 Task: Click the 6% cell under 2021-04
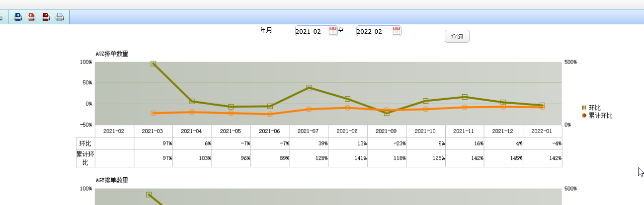(192, 143)
